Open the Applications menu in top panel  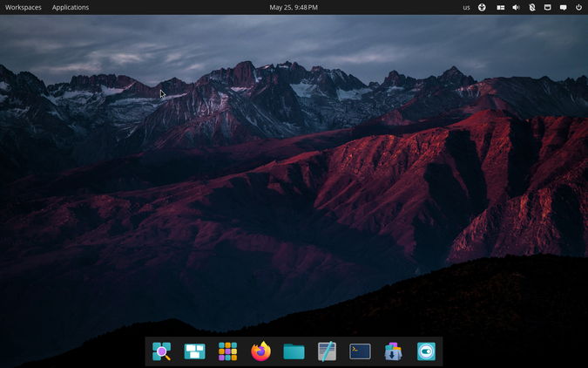[x=71, y=7]
